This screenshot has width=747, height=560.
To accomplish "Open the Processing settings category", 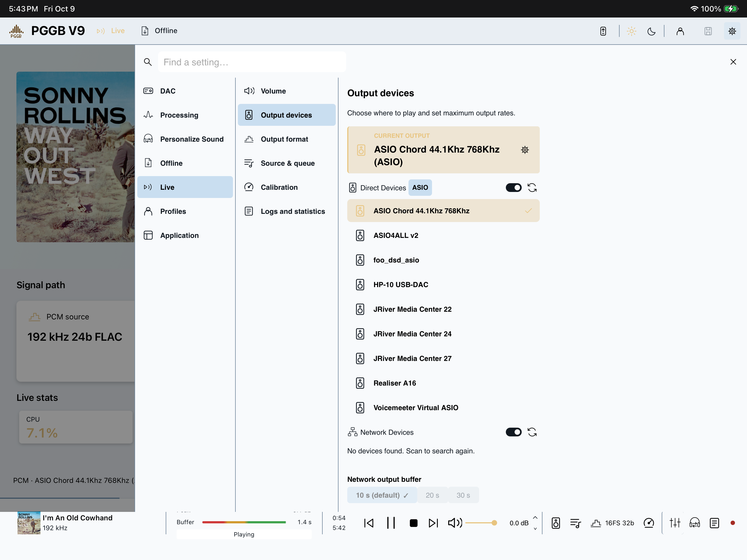I will 185,115.
